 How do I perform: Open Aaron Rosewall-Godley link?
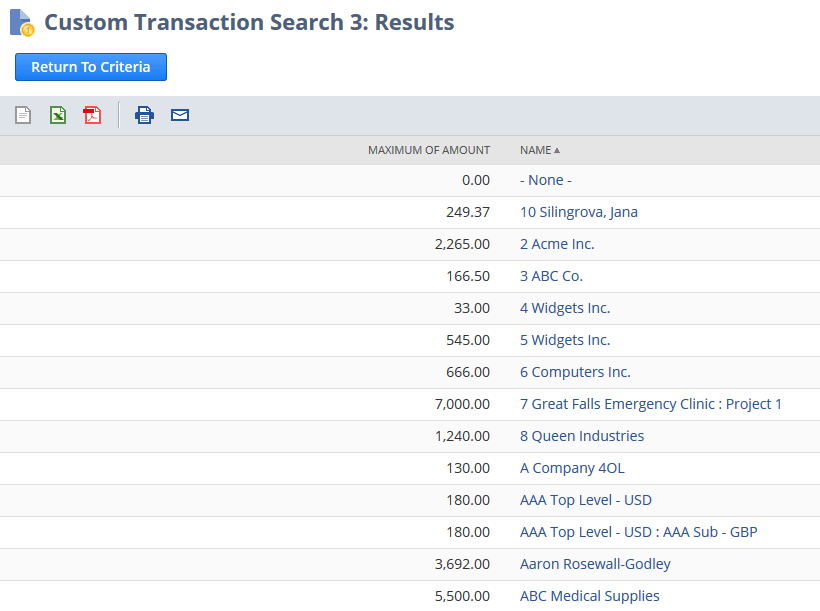(x=595, y=564)
